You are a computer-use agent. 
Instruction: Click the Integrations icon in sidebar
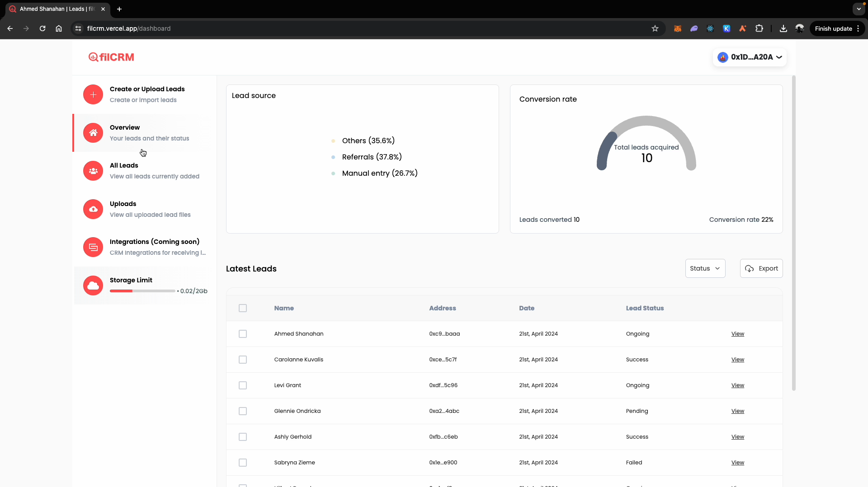[93, 247]
